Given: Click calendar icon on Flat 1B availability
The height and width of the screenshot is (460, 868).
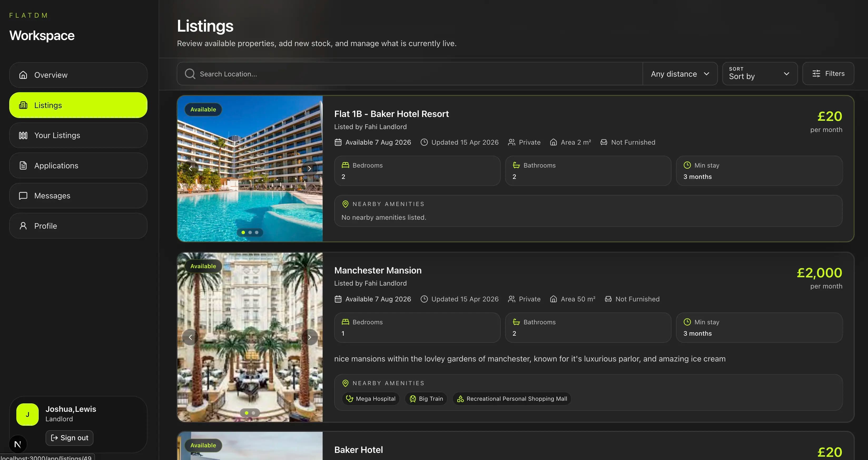Looking at the screenshot, I should pyautogui.click(x=338, y=142).
